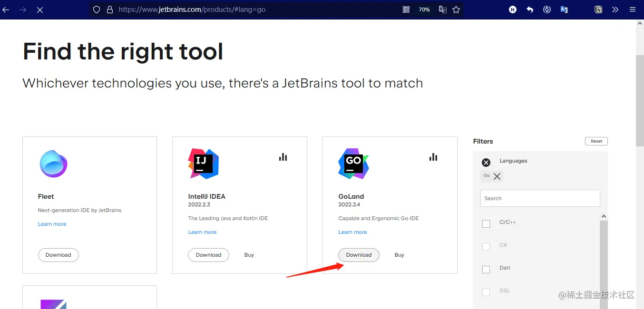Click the GoLand product title
644x309 pixels.
pos(351,196)
